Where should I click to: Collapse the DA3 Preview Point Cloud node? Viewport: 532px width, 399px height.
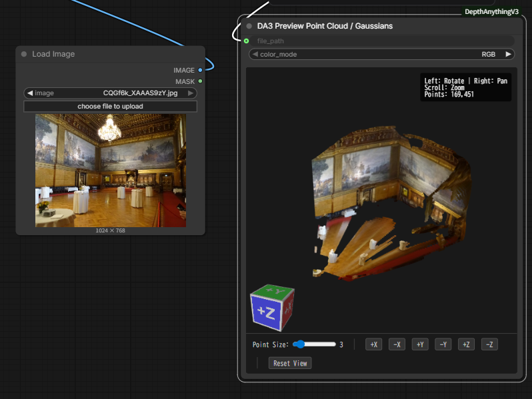[249, 26]
